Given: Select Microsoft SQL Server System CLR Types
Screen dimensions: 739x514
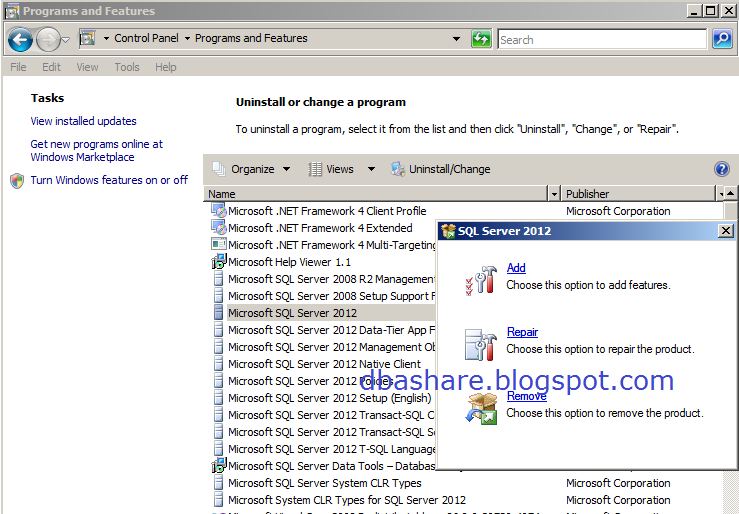Looking at the screenshot, I should [325, 483].
